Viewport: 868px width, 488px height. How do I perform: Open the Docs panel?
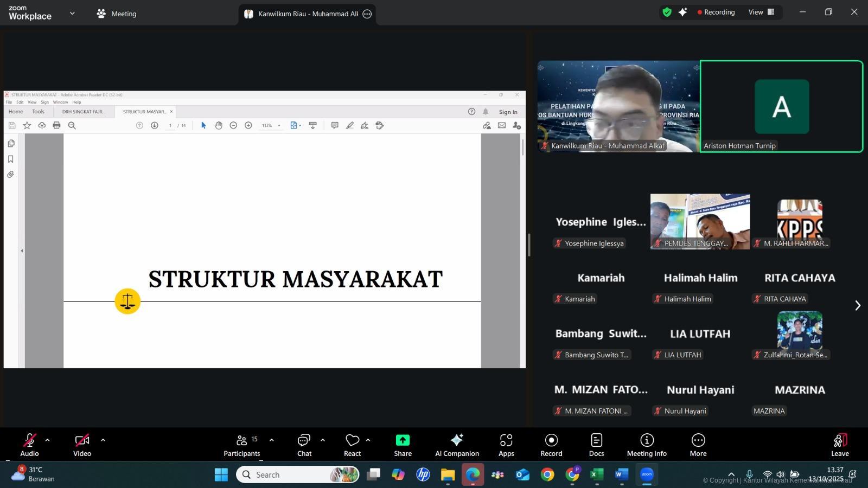[596, 445]
